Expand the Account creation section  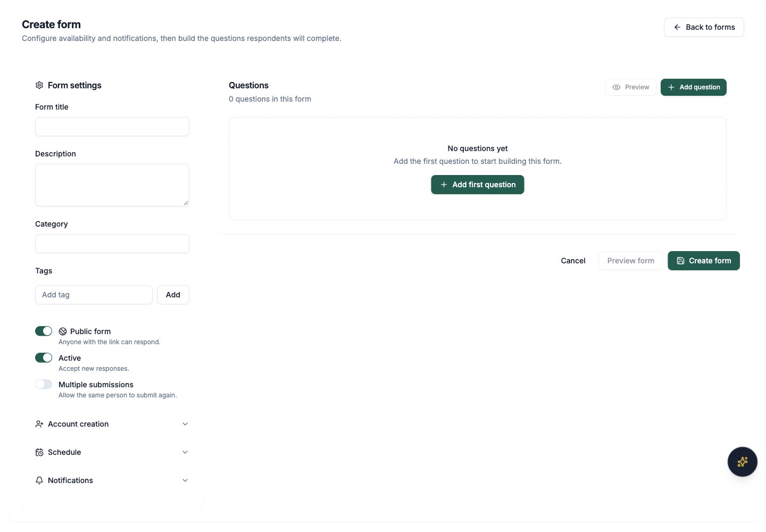pos(112,424)
